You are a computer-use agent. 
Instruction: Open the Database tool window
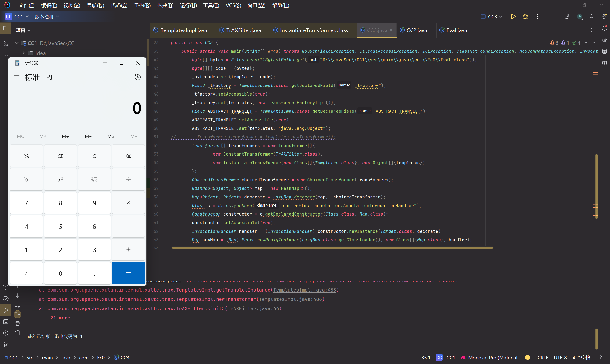pos(604,51)
